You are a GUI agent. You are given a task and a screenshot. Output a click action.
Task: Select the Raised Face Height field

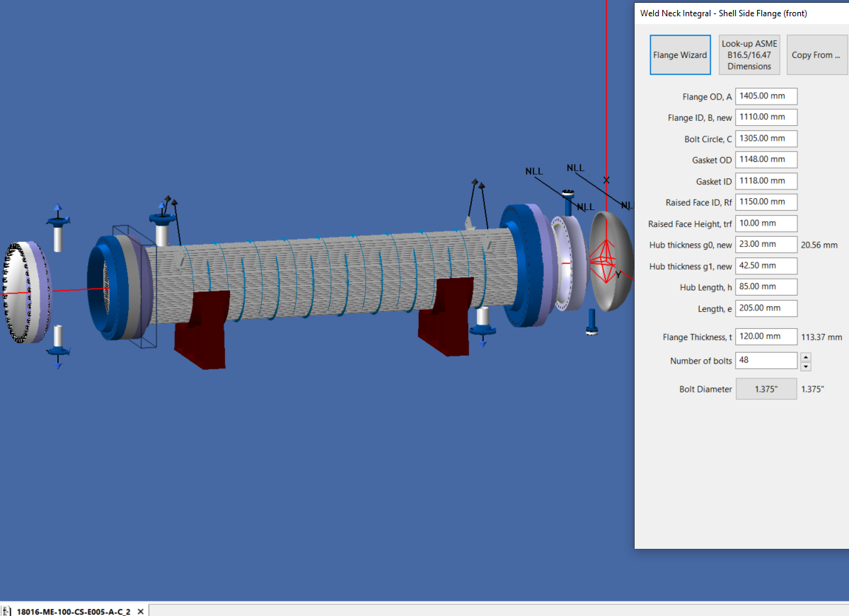(x=766, y=223)
